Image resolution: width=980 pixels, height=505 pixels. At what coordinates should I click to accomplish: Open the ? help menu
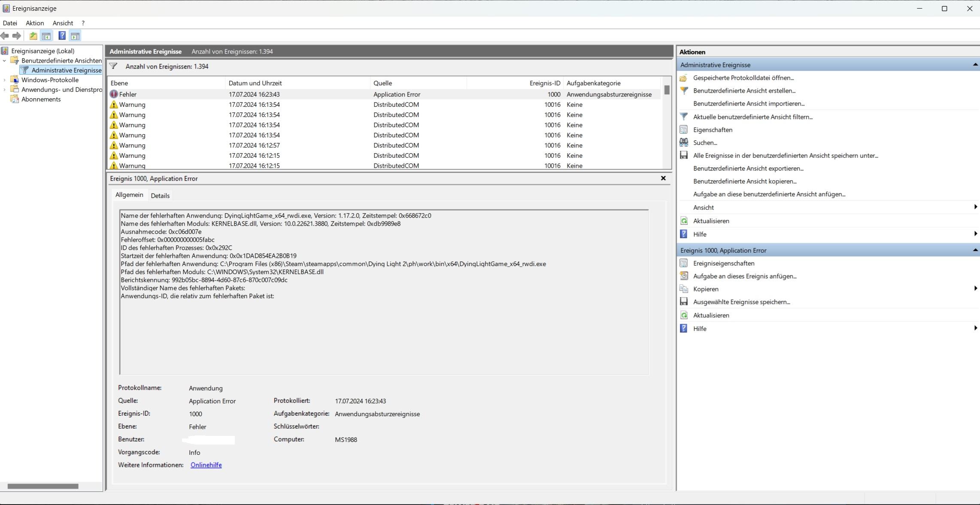pyautogui.click(x=83, y=23)
